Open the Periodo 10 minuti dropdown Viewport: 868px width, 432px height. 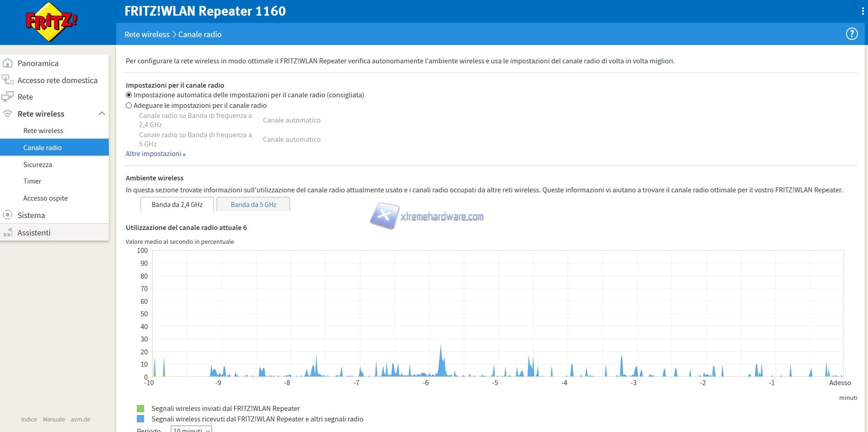(191, 430)
